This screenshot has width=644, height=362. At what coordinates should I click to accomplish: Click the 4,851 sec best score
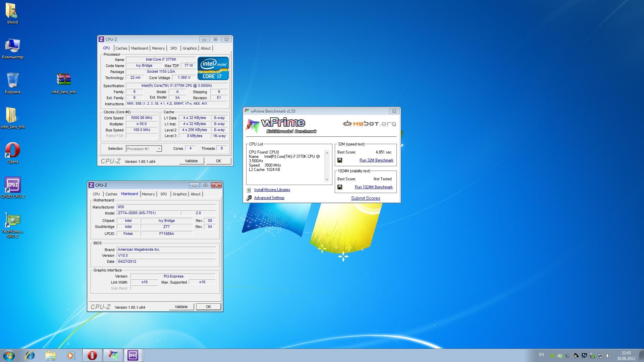[383, 153]
